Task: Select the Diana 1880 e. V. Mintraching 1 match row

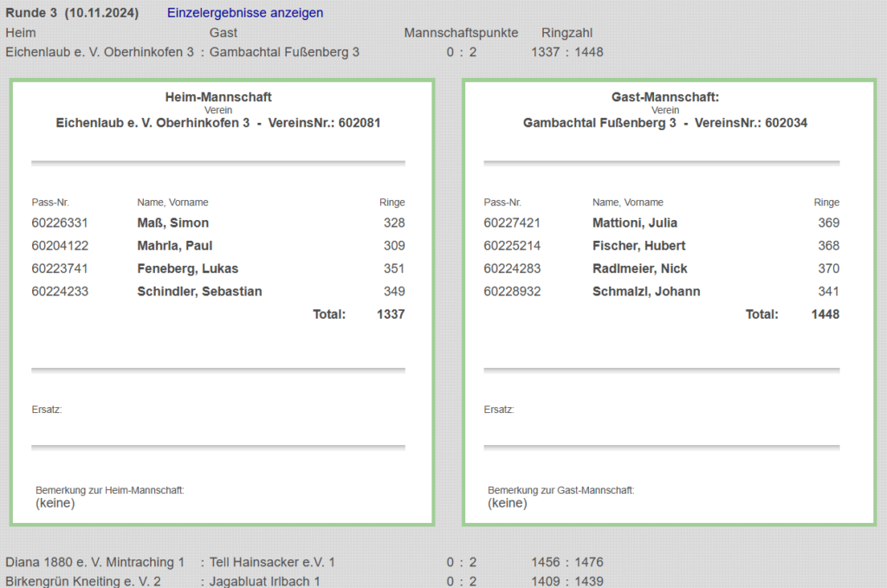Action: [x=95, y=562]
